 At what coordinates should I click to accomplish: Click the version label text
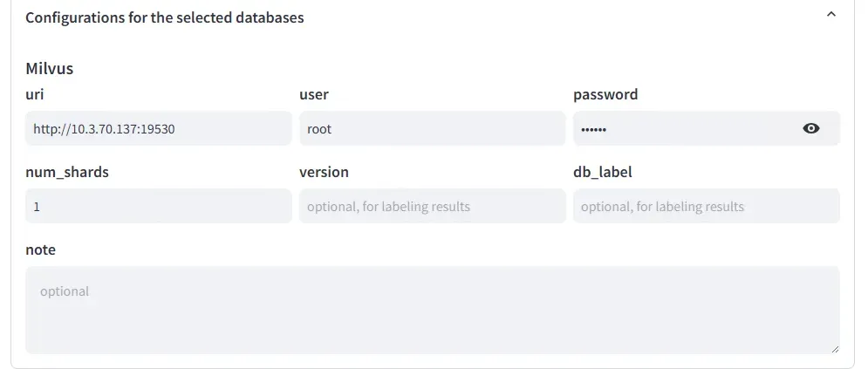pyautogui.click(x=324, y=172)
